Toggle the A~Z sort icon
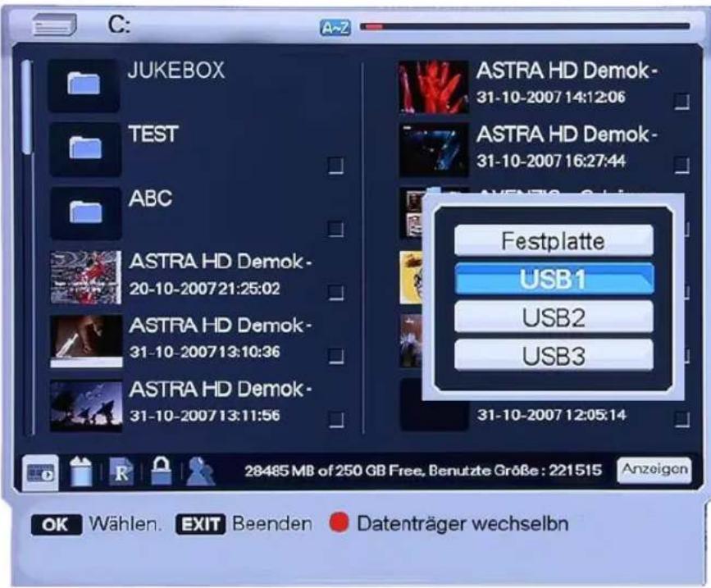 click(335, 28)
